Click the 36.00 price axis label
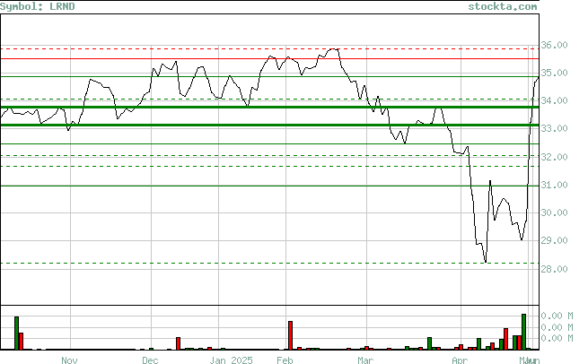The width and height of the screenshot is (588, 364). point(554,46)
